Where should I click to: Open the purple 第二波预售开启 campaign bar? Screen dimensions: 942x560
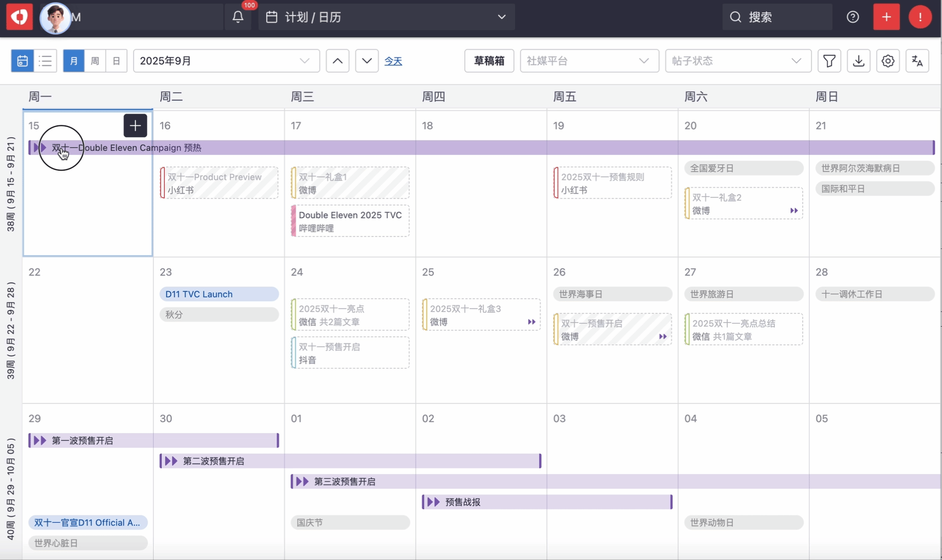coord(350,461)
